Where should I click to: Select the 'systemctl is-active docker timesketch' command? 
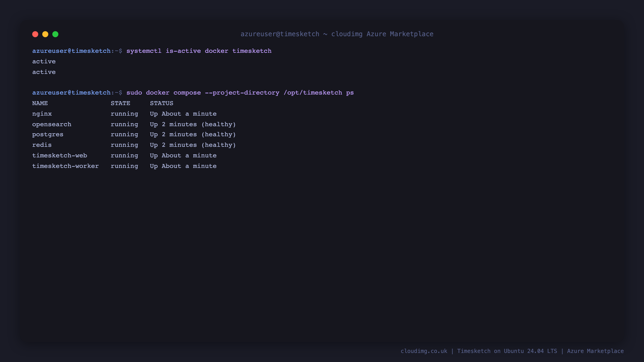tap(199, 51)
